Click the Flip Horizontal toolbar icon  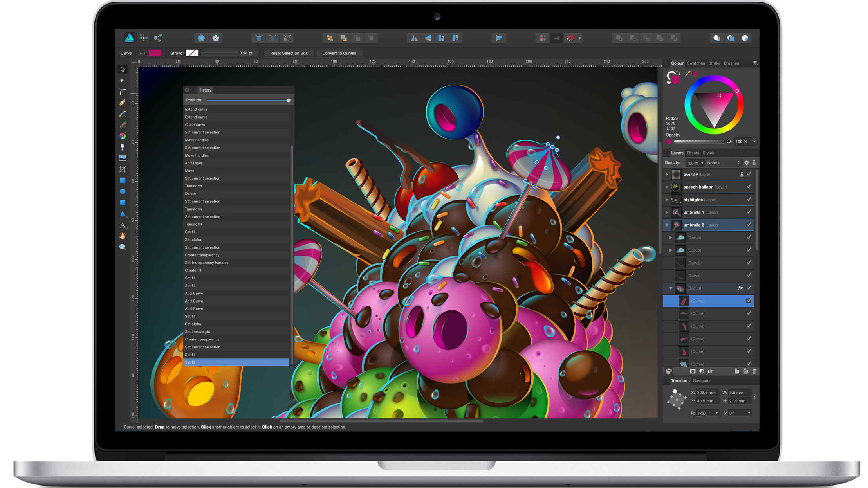pos(414,38)
